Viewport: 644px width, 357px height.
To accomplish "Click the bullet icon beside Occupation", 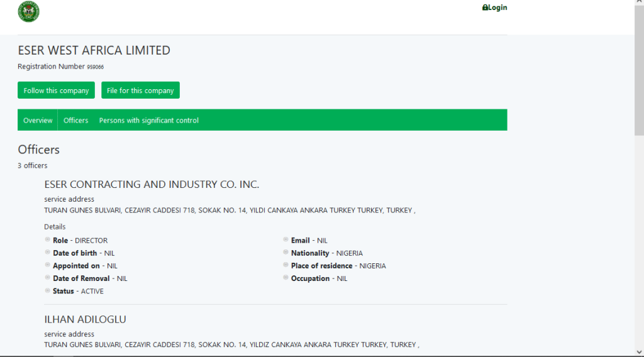I will [286, 277].
